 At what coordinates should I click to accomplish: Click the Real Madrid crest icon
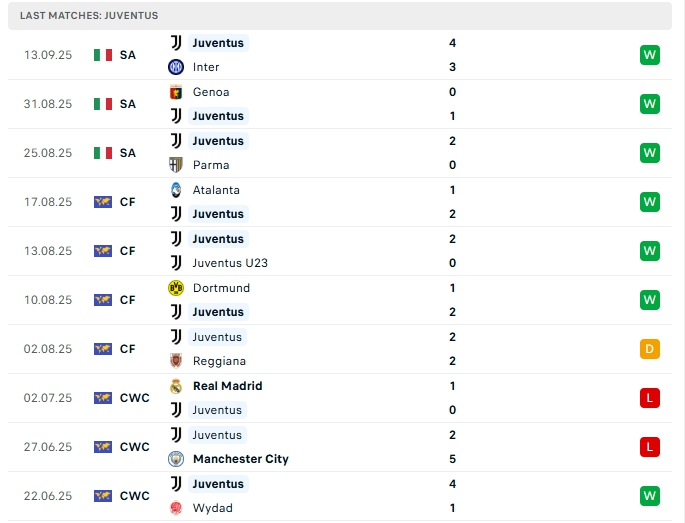(176, 386)
